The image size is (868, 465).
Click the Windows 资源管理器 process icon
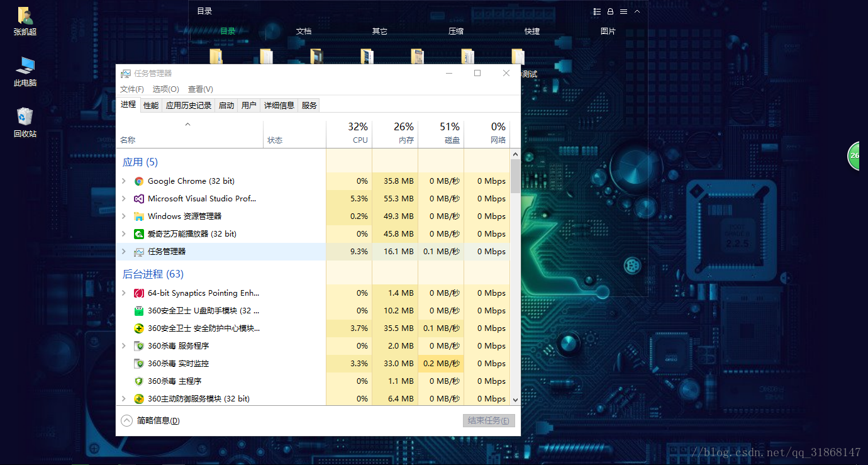pyautogui.click(x=139, y=216)
